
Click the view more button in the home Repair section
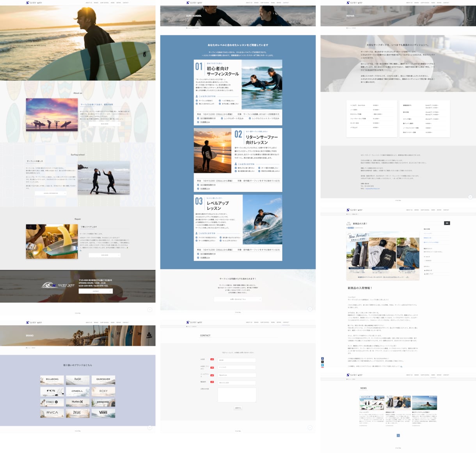pyautogui.click(x=105, y=255)
